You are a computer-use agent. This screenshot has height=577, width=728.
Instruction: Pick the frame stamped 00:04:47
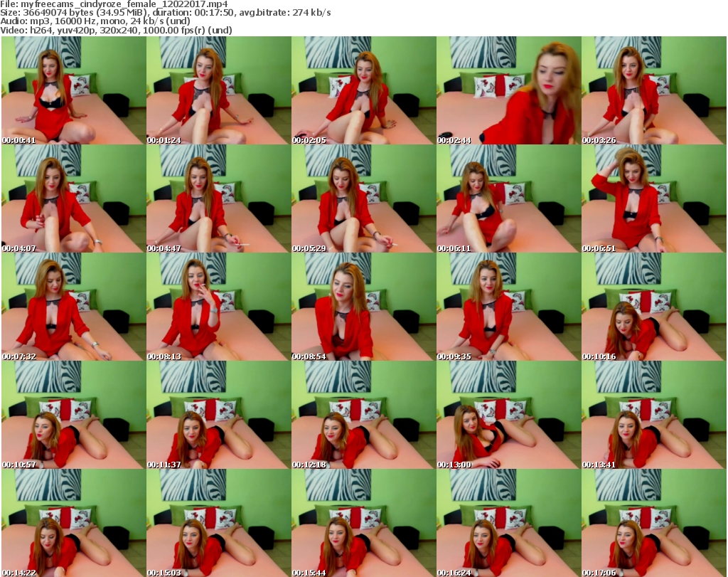tap(219, 198)
